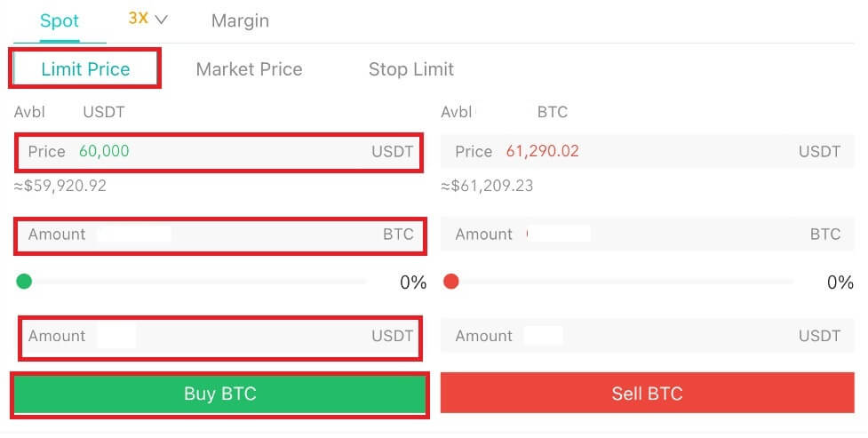Click the buy Price field showing 60,000

click(x=219, y=152)
